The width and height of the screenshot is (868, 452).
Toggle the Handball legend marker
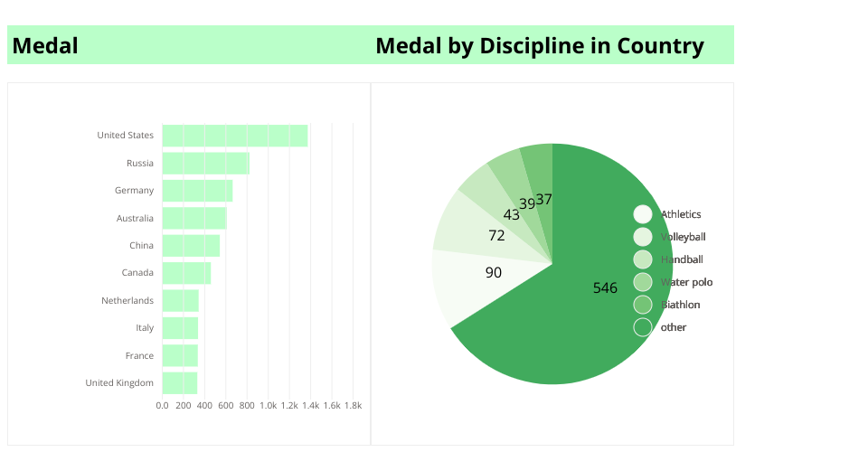[643, 259]
